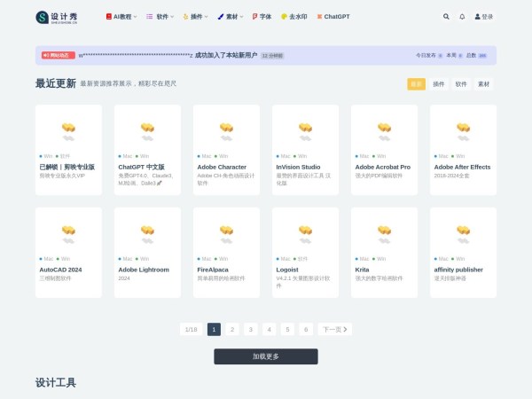
Task: Click the 去水印 yellow icon
Action: (284, 17)
